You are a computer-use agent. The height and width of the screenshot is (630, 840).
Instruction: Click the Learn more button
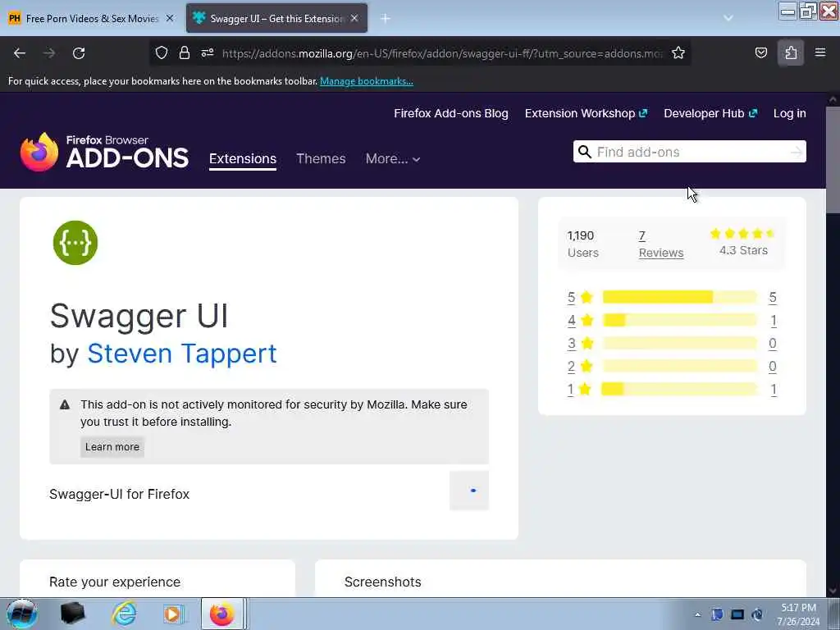tap(112, 447)
